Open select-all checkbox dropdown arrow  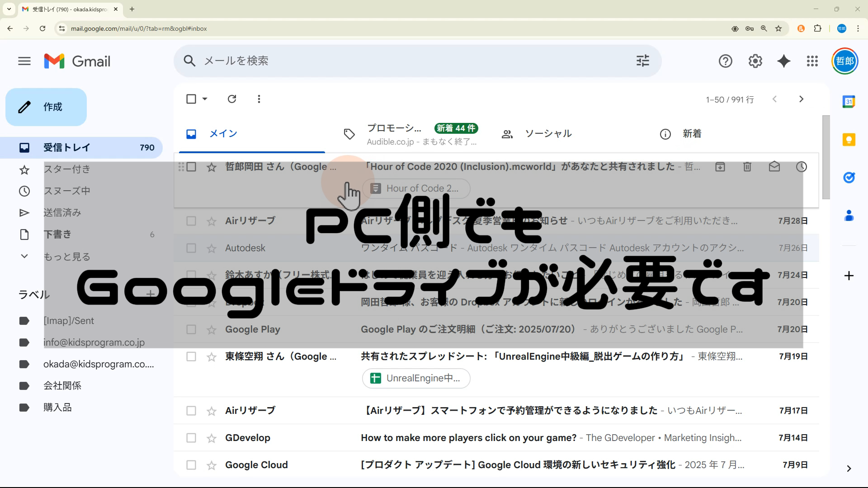coord(205,99)
